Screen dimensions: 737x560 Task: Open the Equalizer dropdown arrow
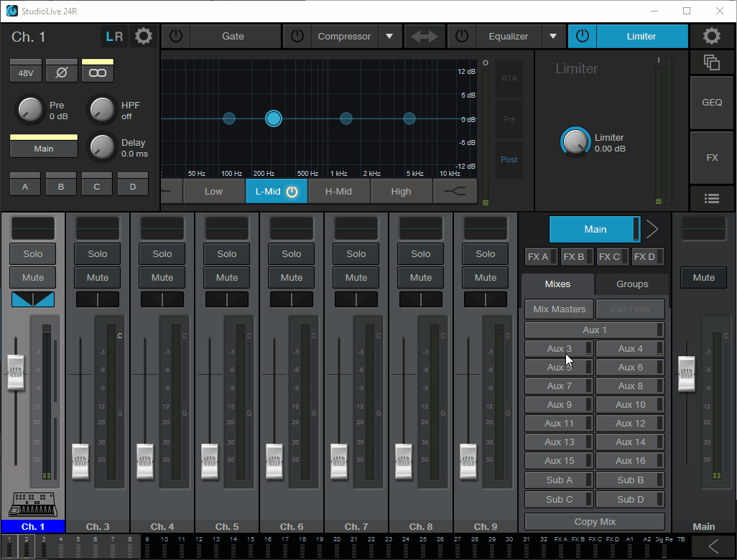[553, 37]
